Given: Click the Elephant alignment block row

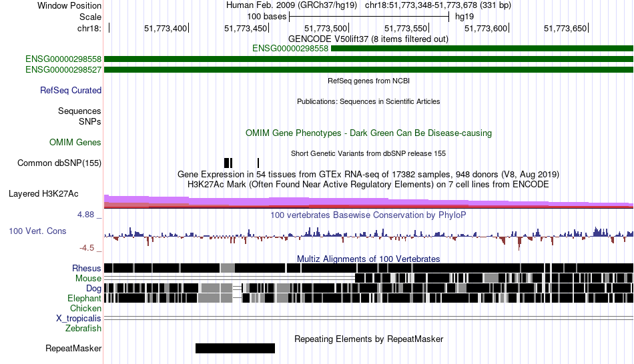Looking at the screenshot, I should (x=368, y=298).
